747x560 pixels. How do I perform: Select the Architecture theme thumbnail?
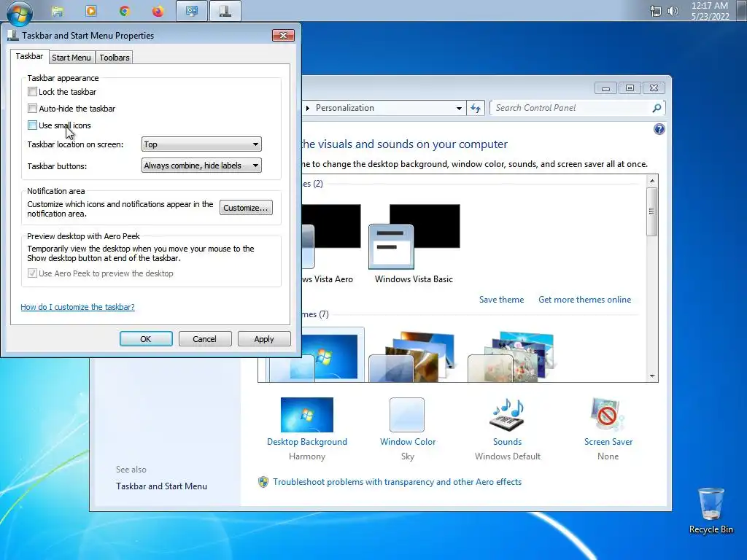413,357
